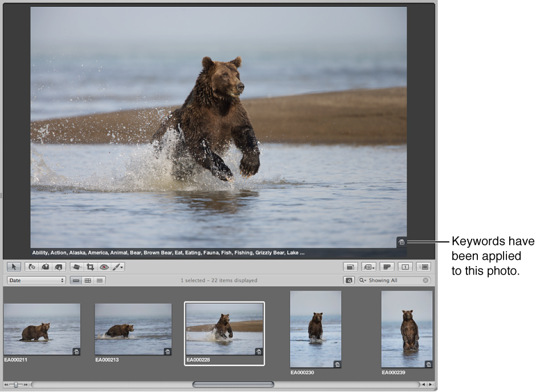Clear the Showing All search field
This screenshot has height=392, width=552.
425,280
